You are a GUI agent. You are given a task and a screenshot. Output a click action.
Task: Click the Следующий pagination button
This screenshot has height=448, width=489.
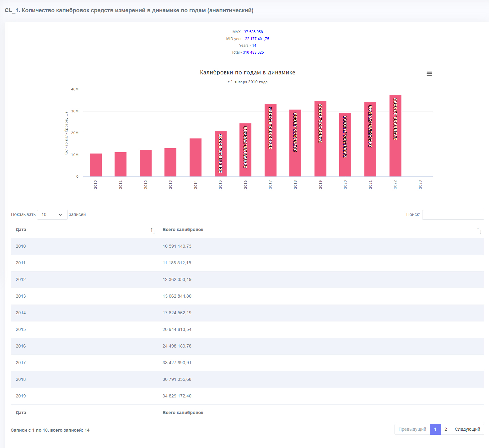coord(467,429)
